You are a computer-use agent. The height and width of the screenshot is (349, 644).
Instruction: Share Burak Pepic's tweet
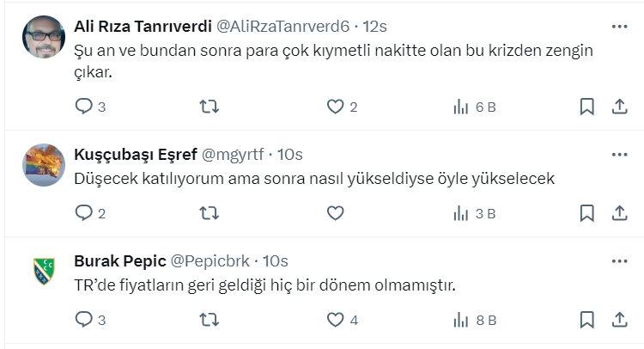[620, 320]
